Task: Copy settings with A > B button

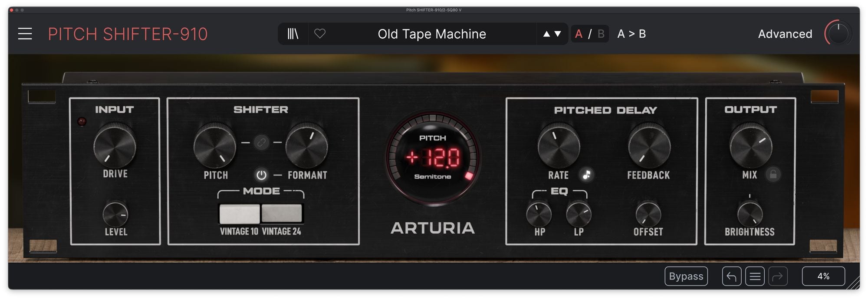Action: pos(631,34)
